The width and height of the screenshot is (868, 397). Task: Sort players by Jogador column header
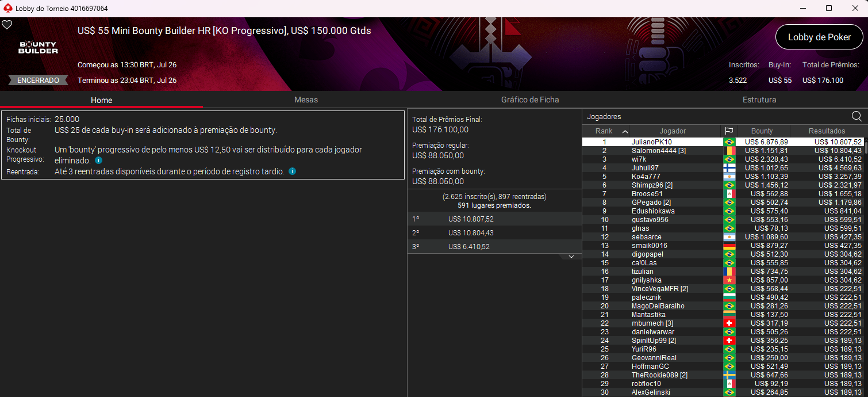point(673,131)
